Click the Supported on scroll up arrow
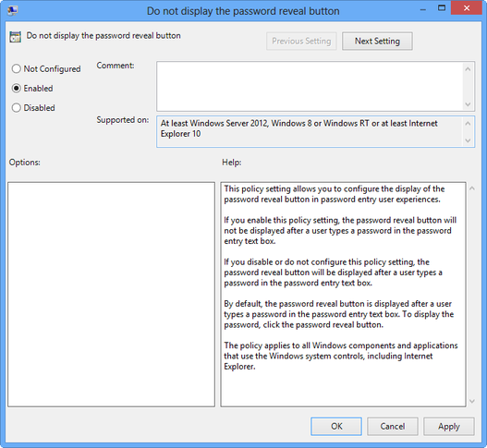The height and width of the screenshot is (448, 487). 468,123
